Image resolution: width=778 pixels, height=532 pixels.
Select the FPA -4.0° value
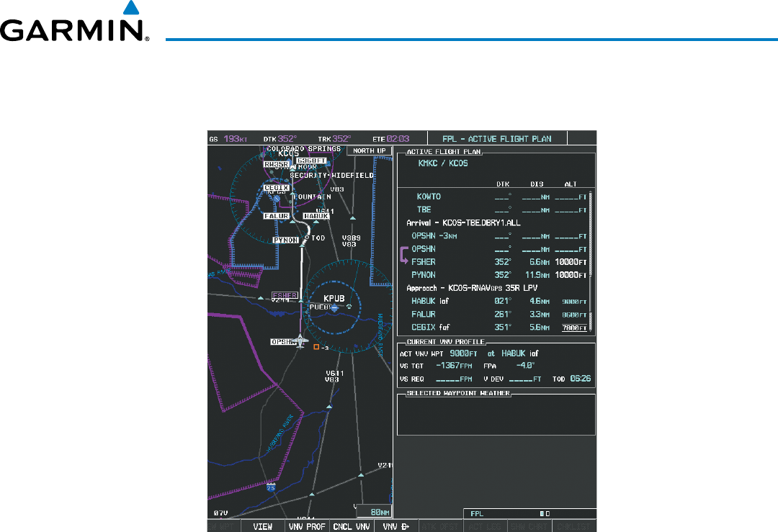pyautogui.click(x=525, y=366)
